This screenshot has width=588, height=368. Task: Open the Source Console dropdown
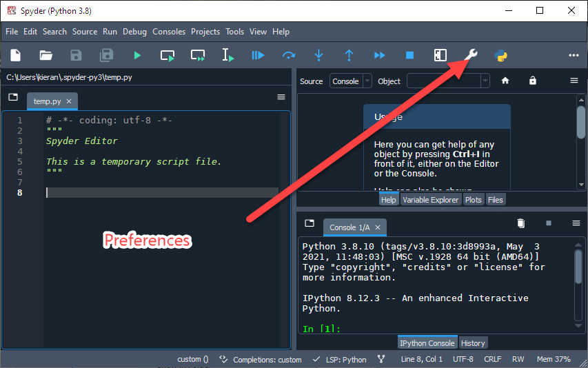(351, 81)
